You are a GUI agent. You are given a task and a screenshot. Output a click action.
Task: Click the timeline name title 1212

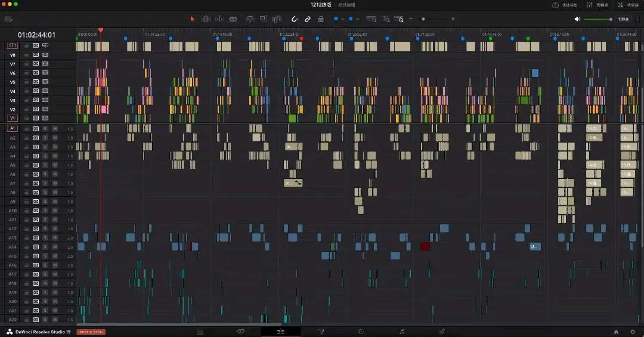point(321,5)
